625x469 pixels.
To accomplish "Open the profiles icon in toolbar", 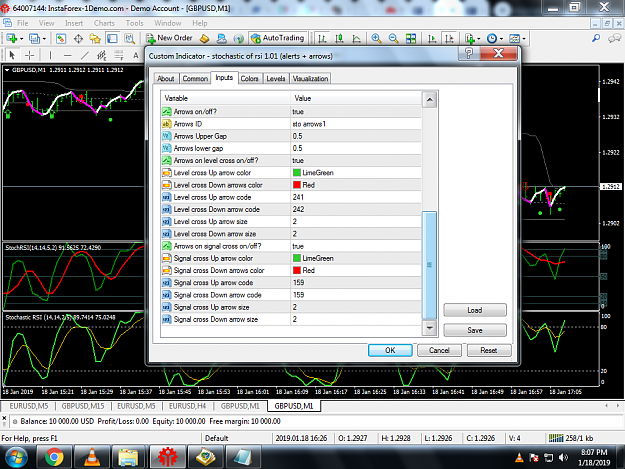I will [35, 39].
